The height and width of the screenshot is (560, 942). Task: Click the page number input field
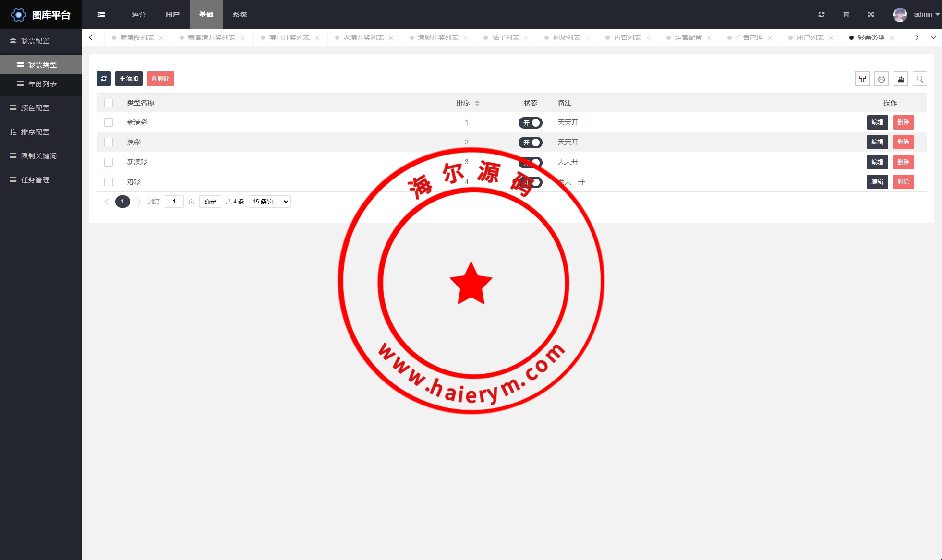(174, 202)
